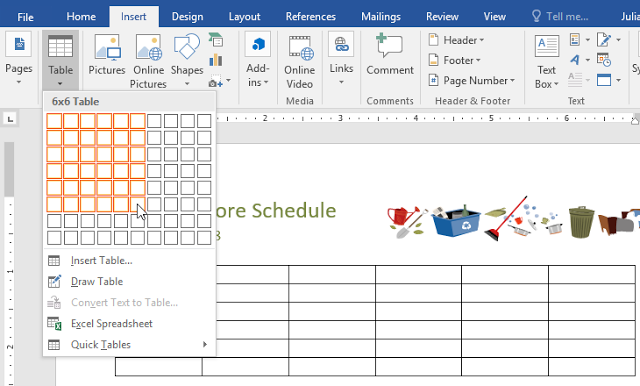This screenshot has height=386, width=640.
Task: Add a new Comment
Action: tap(389, 46)
